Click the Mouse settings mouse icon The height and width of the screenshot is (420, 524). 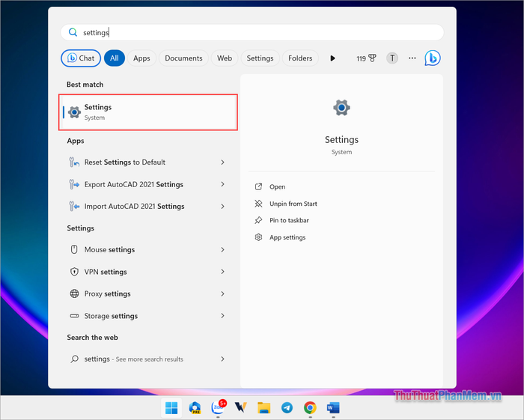74,249
